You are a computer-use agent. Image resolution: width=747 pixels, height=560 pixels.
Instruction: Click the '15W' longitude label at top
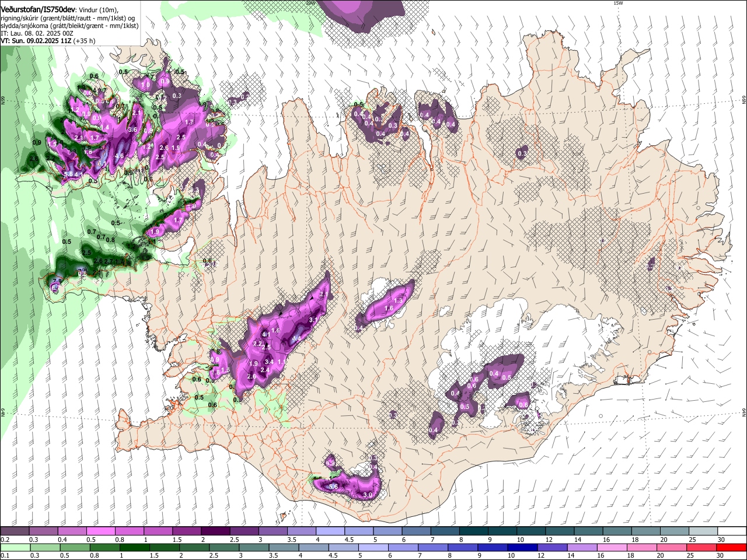(x=618, y=3)
